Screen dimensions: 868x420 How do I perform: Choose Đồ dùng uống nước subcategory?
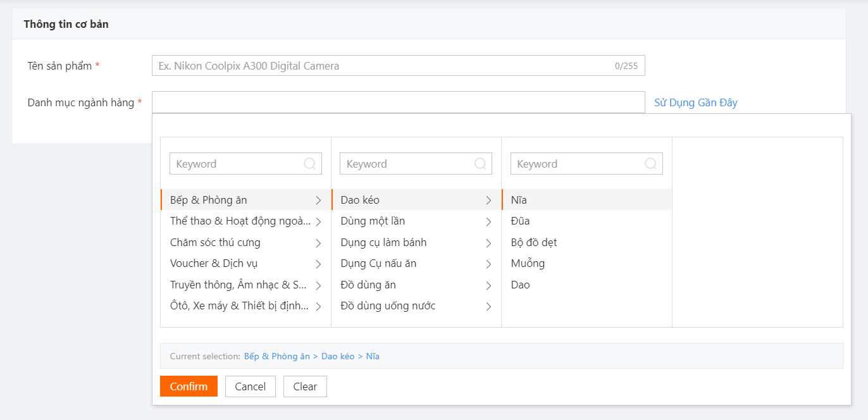388,306
